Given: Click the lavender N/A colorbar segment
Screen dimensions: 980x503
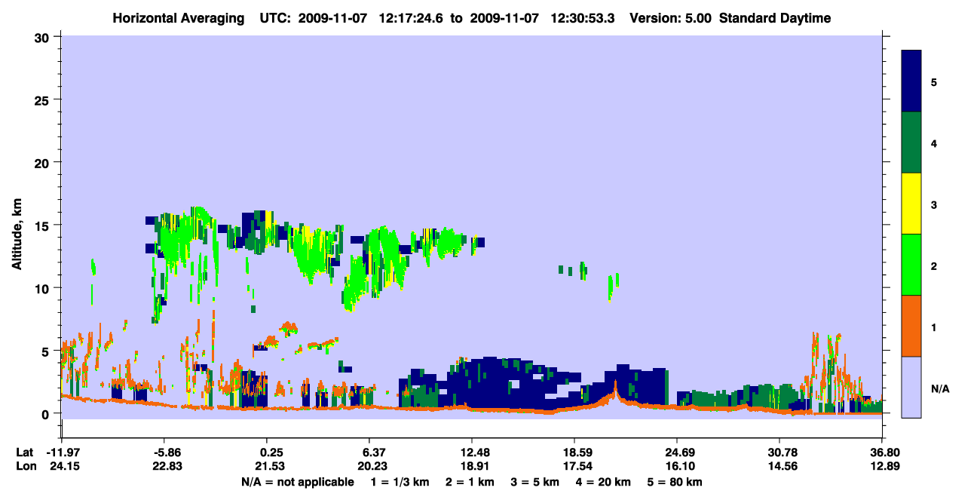Looking at the screenshot, I should 911,387.
